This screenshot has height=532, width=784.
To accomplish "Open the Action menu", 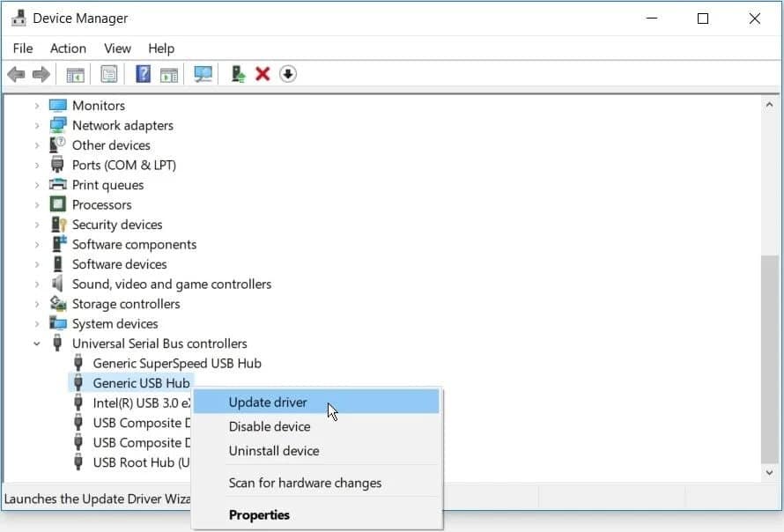I will pyautogui.click(x=68, y=48).
